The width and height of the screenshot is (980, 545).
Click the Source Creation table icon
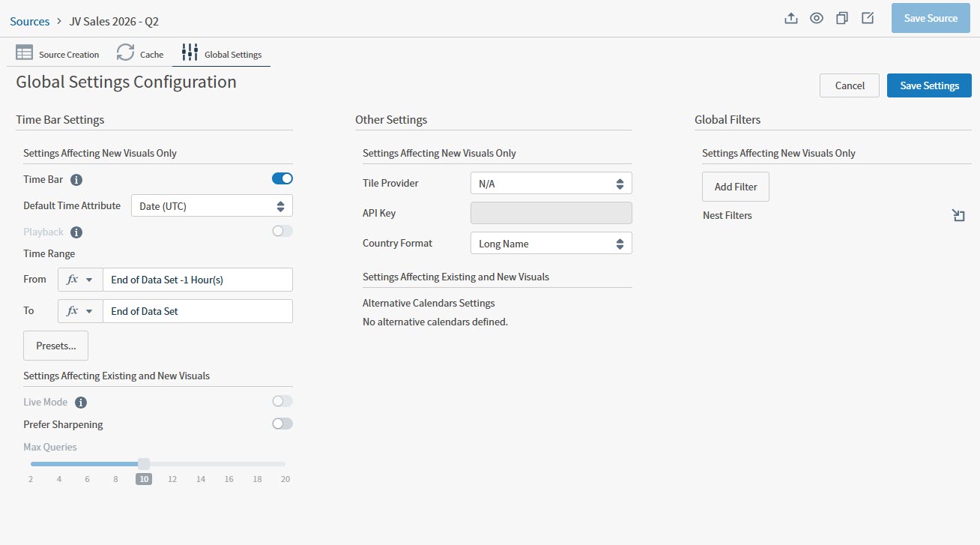click(25, 53)
